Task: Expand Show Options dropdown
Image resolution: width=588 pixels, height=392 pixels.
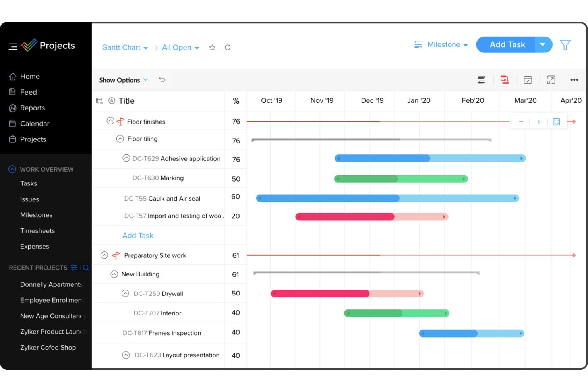Action: click(x=123, y=80)
